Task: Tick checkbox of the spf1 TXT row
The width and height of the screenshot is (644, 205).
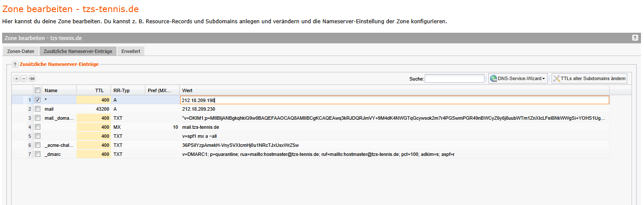Action: [x=37, y=136]
